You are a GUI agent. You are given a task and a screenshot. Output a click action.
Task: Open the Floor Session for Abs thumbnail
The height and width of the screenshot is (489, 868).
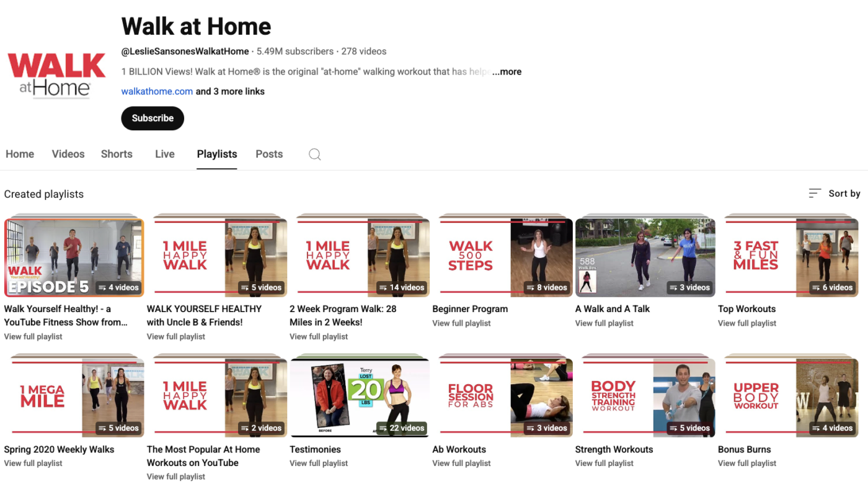pos(502,398)
